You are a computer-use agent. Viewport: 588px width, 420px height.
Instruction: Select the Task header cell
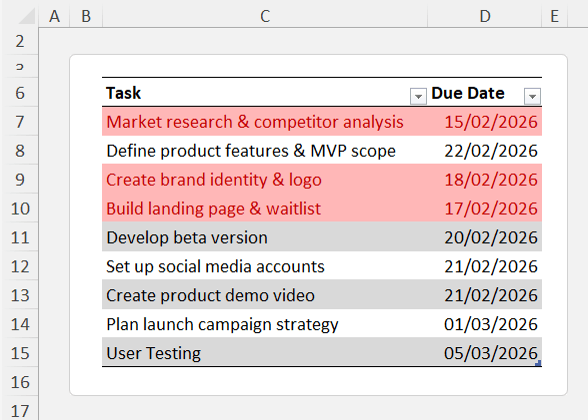point(265,93)
